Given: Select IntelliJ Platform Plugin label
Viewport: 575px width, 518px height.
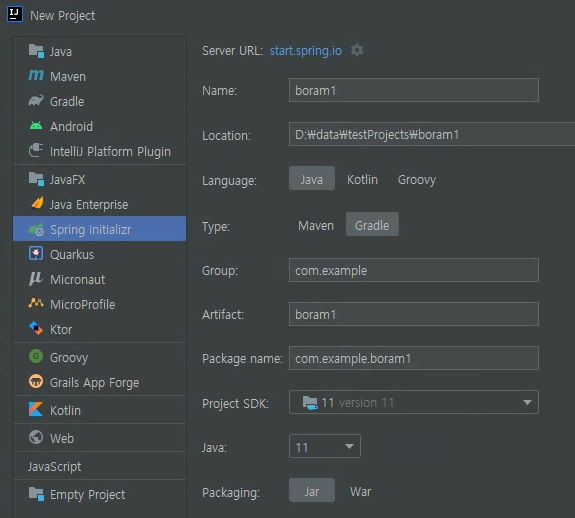Looking at the screenshot, I should [x=110, y=151].
